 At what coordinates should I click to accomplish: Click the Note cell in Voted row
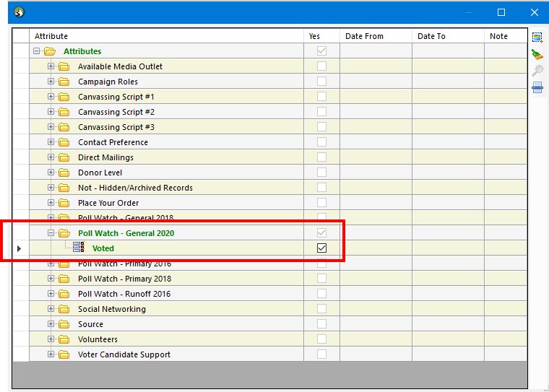[x=505, y=248]
